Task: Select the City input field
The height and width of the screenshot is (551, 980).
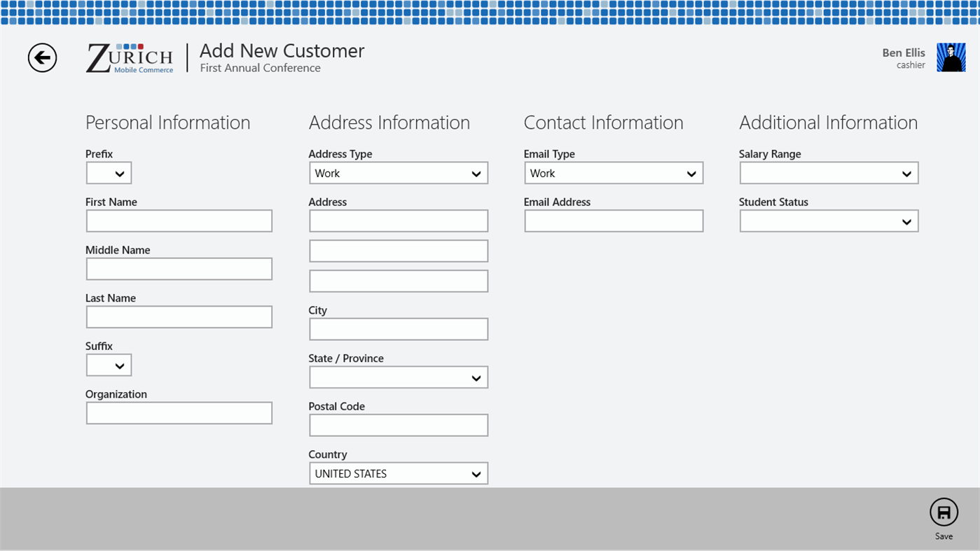Action: [398, 328]
